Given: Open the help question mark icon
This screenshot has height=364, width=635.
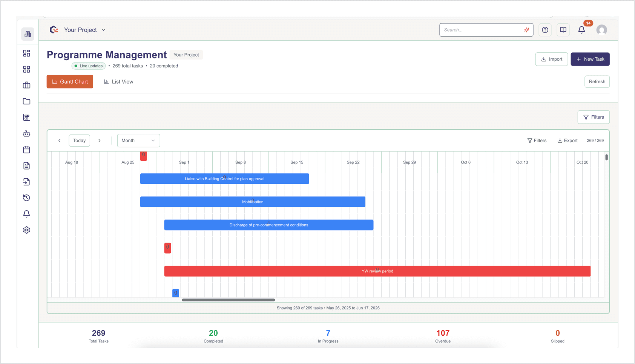Looking at the screenshot, I should [x=545, y=30].
